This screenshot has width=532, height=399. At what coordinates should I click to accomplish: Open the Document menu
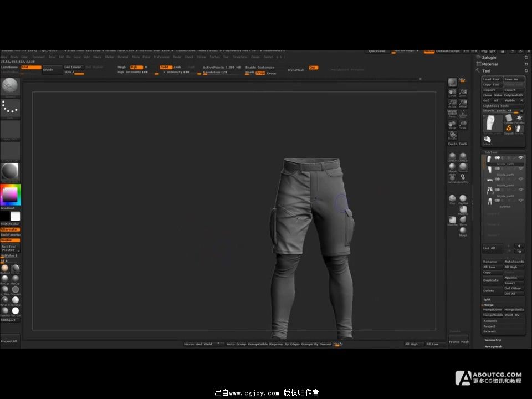click(x=38, y=57)
